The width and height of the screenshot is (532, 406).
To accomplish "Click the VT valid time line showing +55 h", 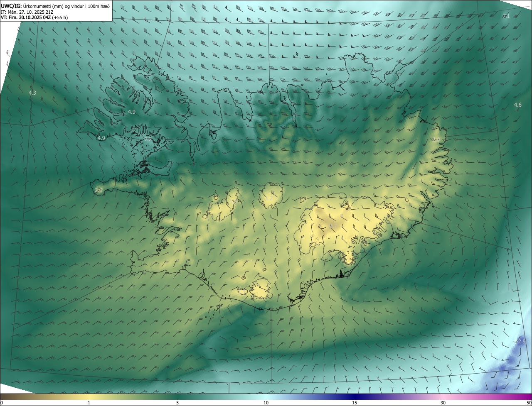I will pyautogui.click(x=34, y=17).
